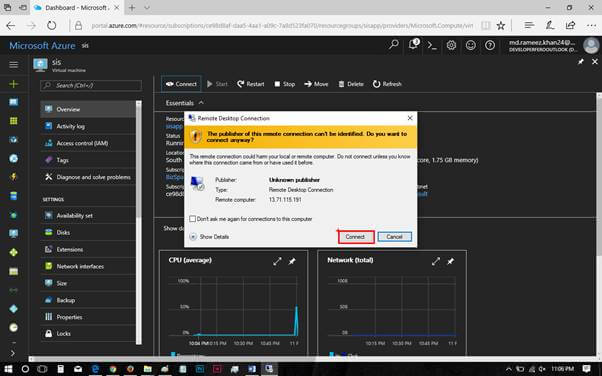The width and height of the screenshot is (602, 376).
Task: Open Disks settings
Action: 88,232
